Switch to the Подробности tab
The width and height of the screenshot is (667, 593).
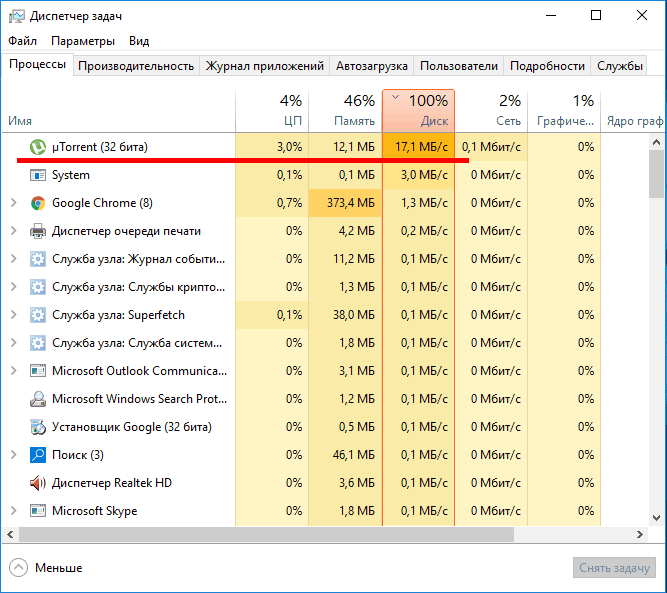547,66
